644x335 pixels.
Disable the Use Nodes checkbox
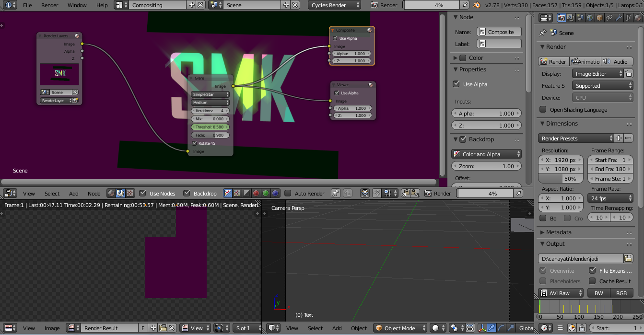click(x=143, y=193)
